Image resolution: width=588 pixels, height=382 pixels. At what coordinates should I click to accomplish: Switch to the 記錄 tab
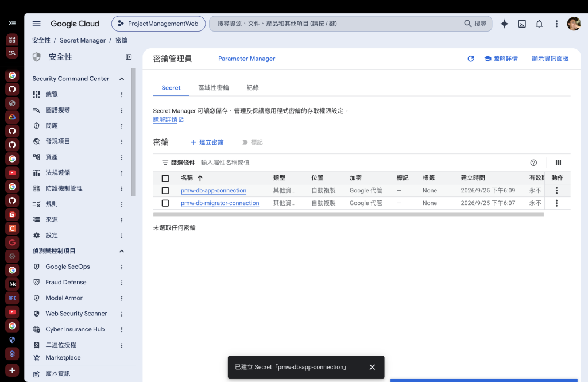[253, 88]
